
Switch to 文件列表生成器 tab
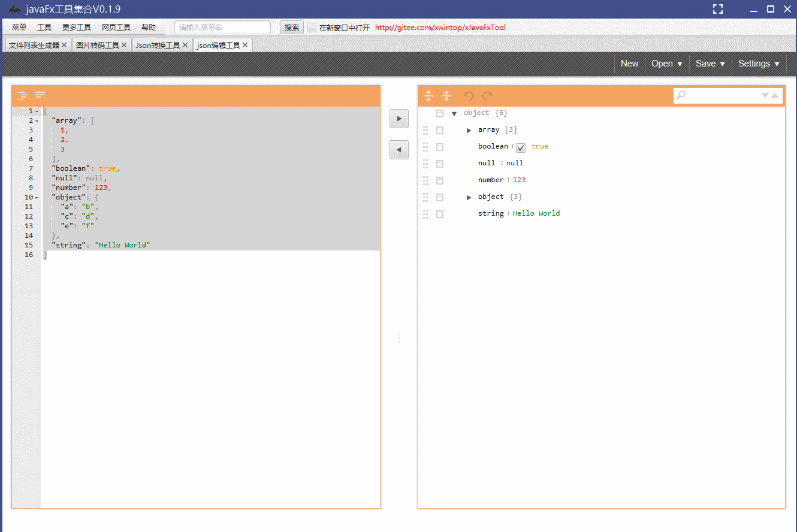pyautogui.click(x=34, y=45)
